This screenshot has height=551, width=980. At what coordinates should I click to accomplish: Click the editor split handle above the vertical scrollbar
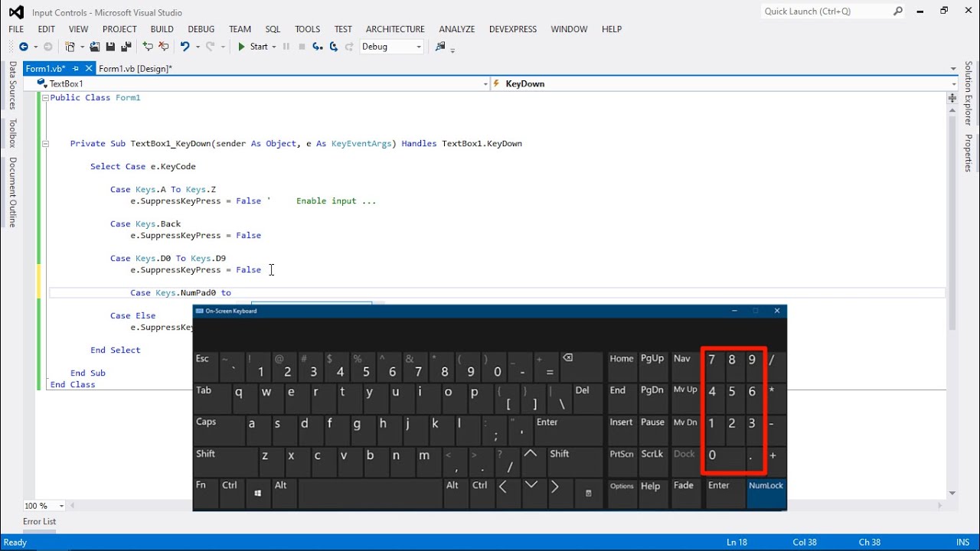pos(952,98)
